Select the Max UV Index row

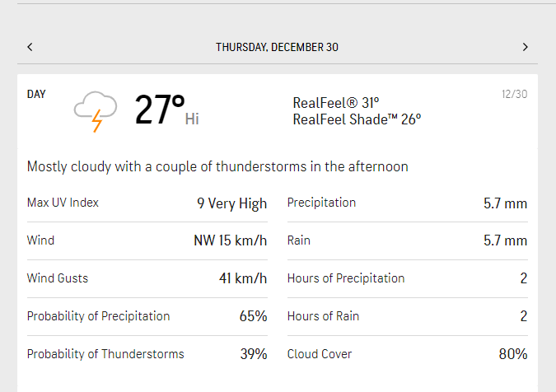[x=147, y=203]
